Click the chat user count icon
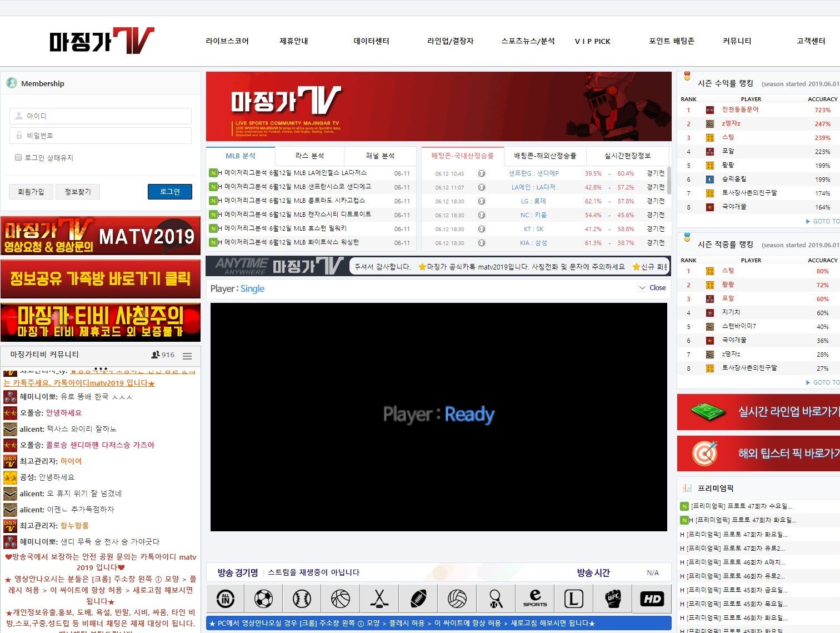The width and height of the screenshot is (840, 633). 156,355
